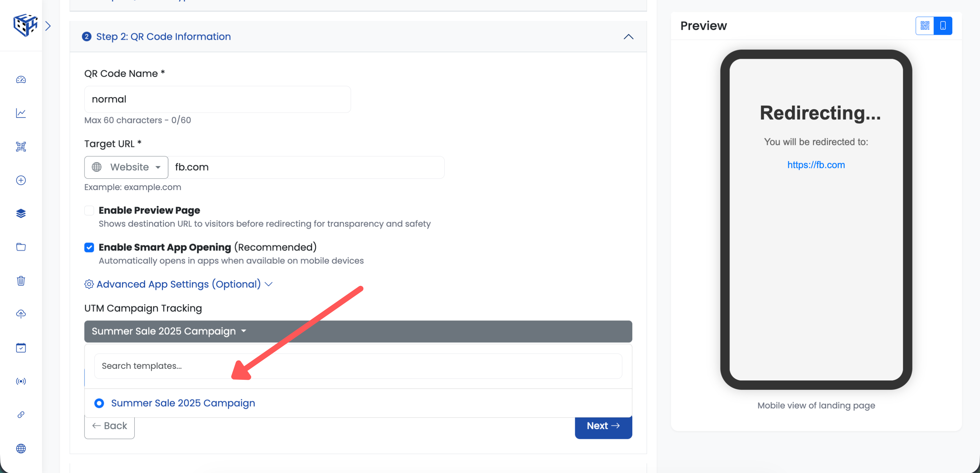Enable the Preview Page checkbox
This screenshot has width=980, height=473.
[89, 210]
